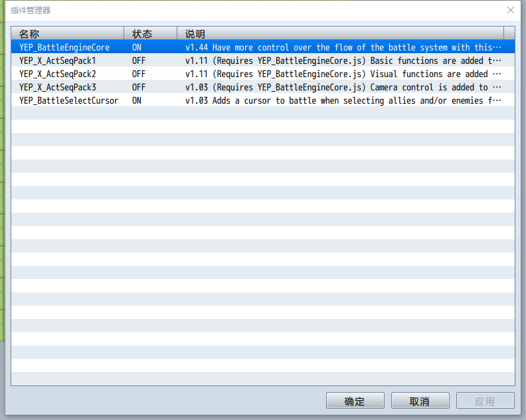Viewport: 526px width, 420px height.
Task: Select YEP_BattleEngineCore plugin row
Action: pyautogui.click(x=263, y=47)
